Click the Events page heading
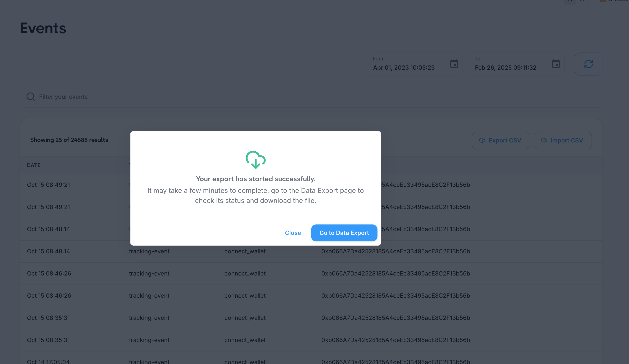The height and width of the screenshot is (364, 629). click(43, 28)
